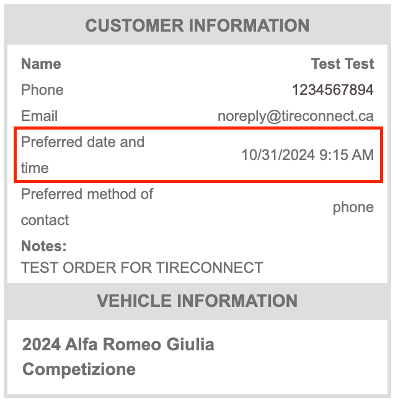Viewport: 398px width, 404px height.
Task: Select the TEST ORDER FOR TIRECONNECT note
Action: (x=142, y=268)
